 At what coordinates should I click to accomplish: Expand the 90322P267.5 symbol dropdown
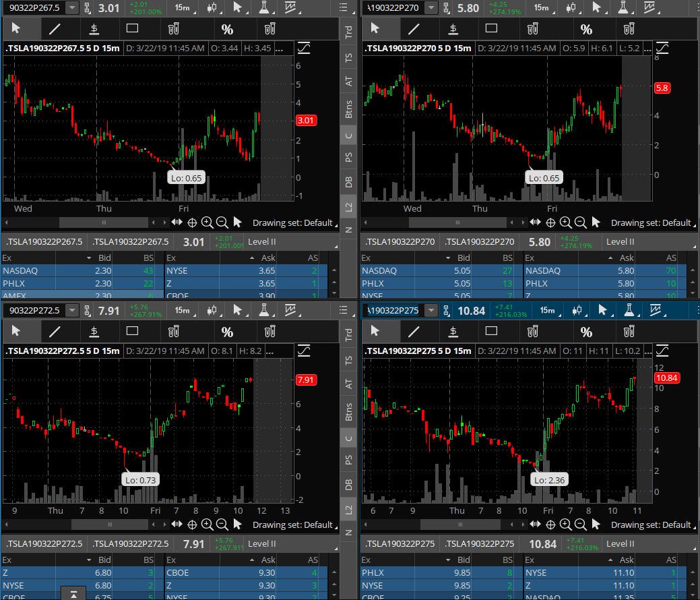click(72, 7)
